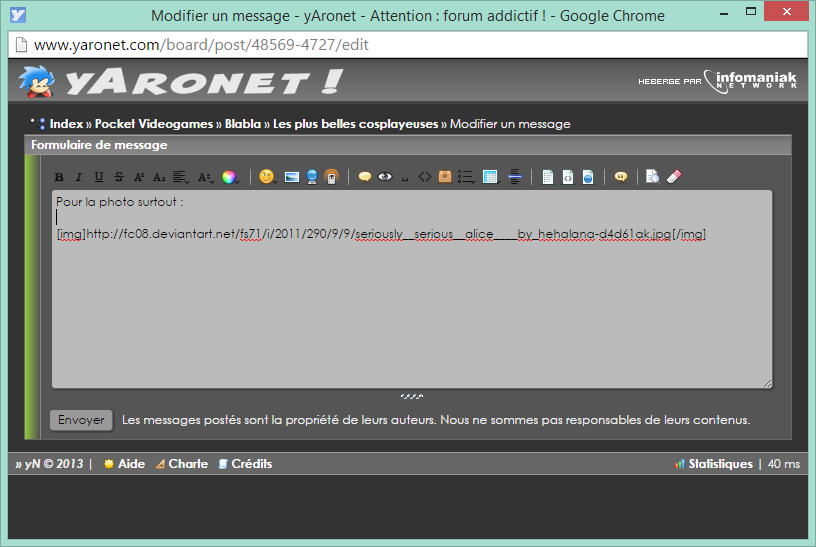Open the smiley emoticon dropdown
Image resolution: width=816 pixels, height=547 pixels.
click(267, 177)
